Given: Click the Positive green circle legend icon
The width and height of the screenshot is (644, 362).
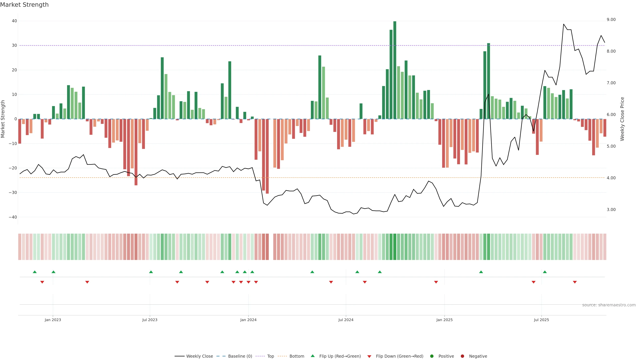Looking at the screenshot, I should click(x=432, y=356).
